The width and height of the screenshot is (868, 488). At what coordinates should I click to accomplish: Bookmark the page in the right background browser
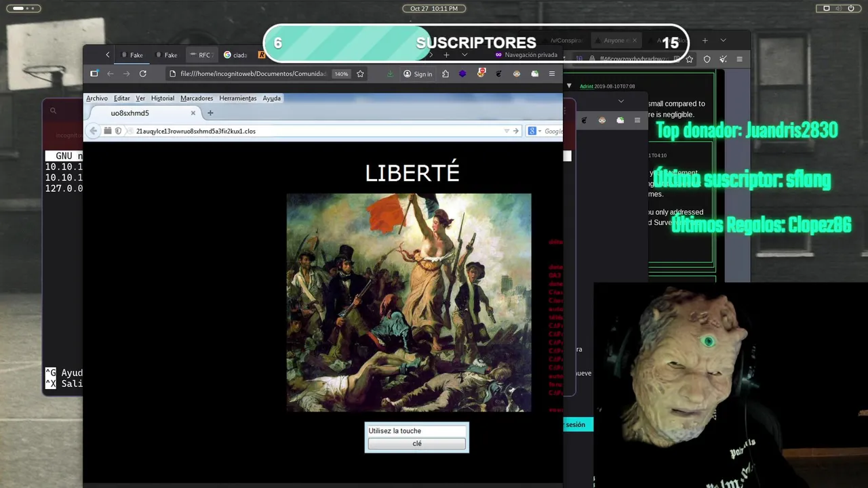[x=689, y=59]
